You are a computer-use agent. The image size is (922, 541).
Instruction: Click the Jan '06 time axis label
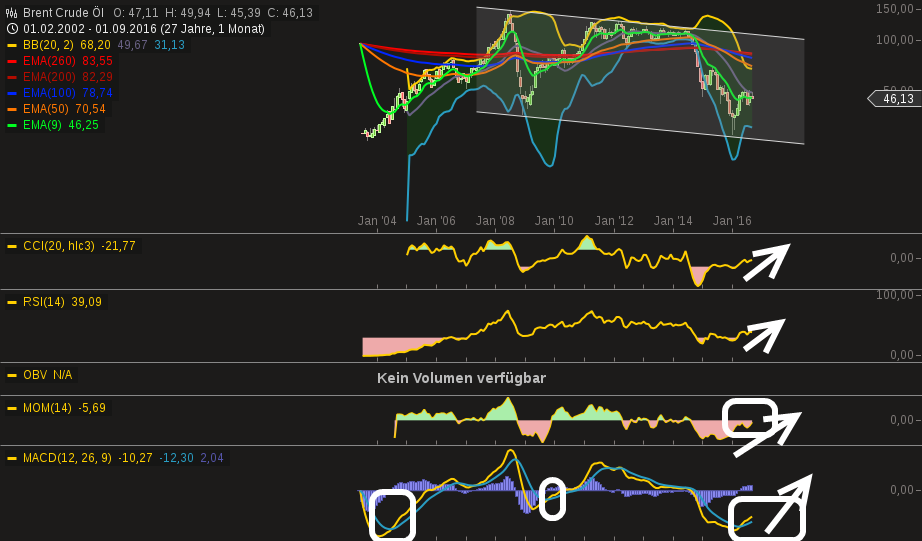pos(436,221)
